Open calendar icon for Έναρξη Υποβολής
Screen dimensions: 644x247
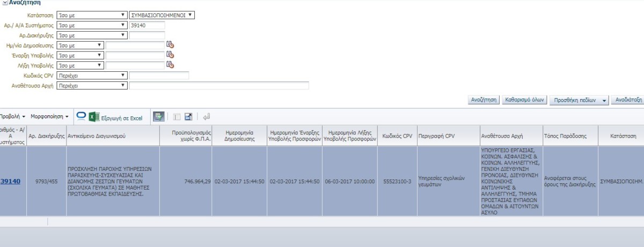pyautogui.click(x=170, y=55)
